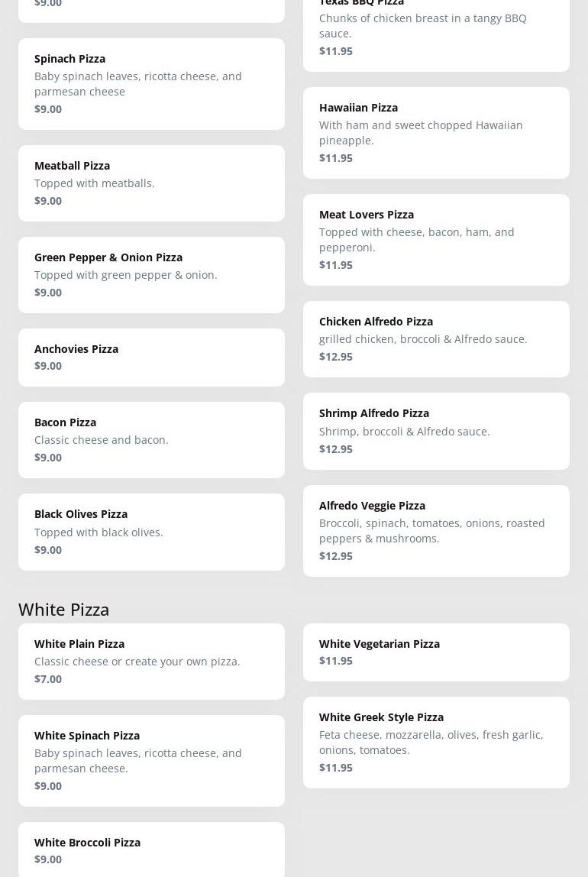Open the Chicken Alfredo Pizza item
The width and height of the screenshot is (588, 877).
[436, 339]
